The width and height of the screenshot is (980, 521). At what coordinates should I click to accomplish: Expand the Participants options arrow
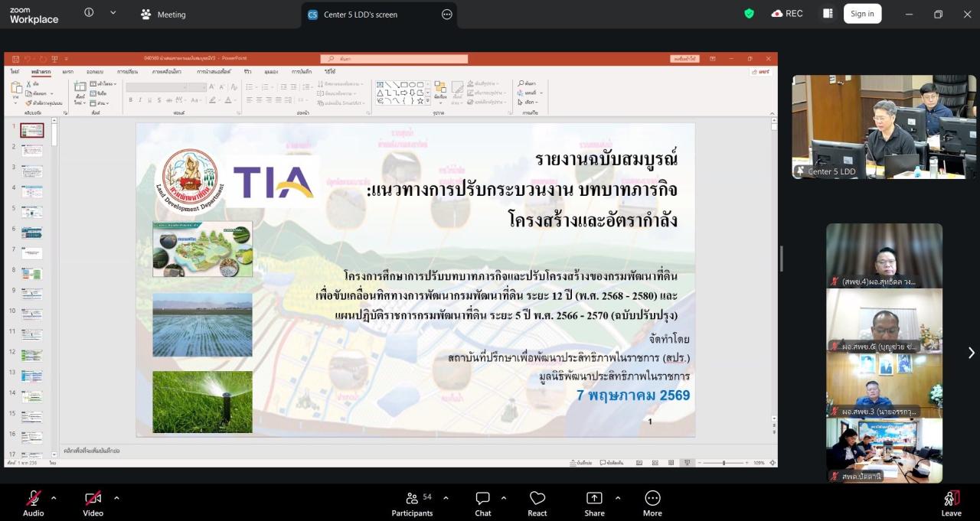coord(446,497)
